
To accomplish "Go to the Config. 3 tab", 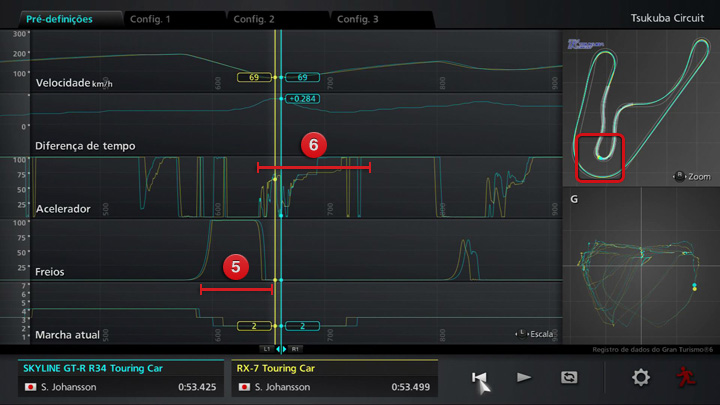I will point(357,19).
